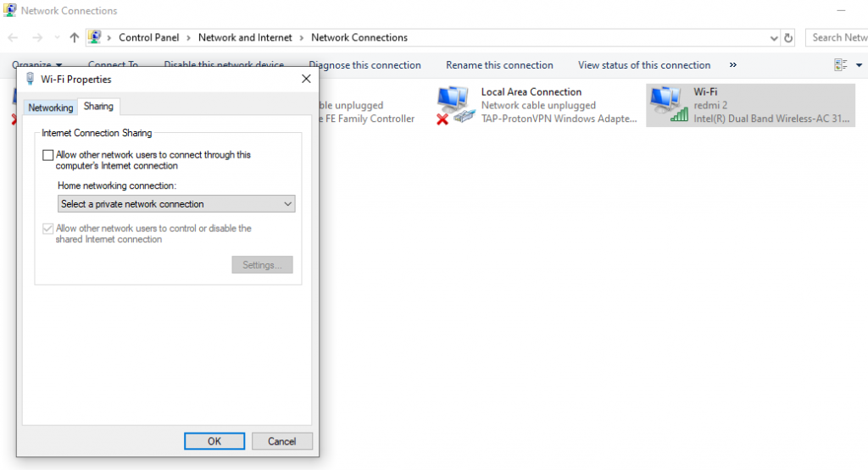Click Rename this connection
This screenshot has width=868, height=470.
499,65
